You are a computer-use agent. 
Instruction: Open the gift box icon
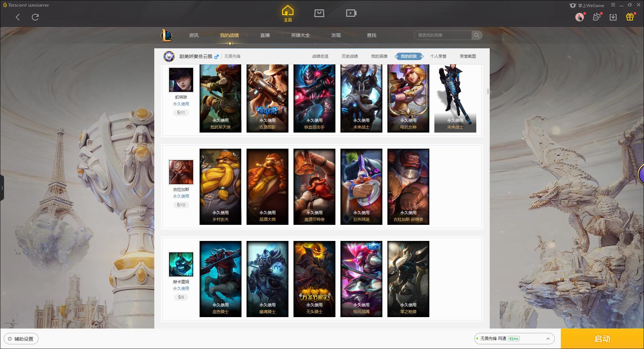(x=630, y=17)
